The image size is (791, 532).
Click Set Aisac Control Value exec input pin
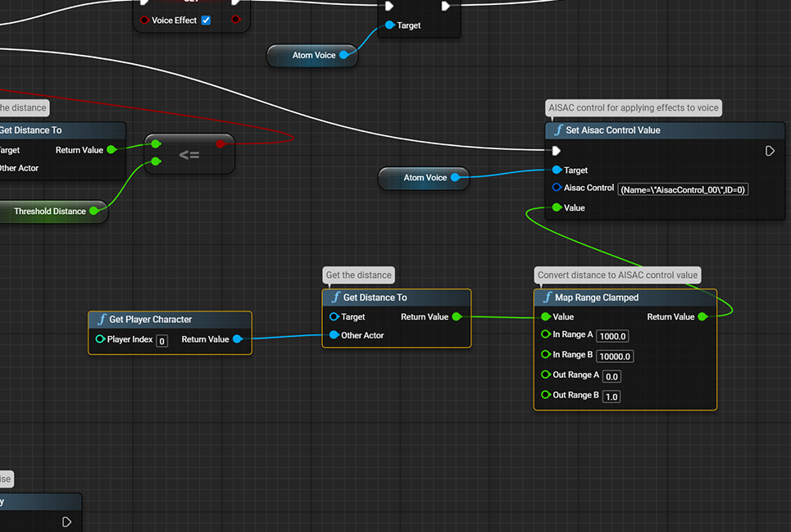point(557,151)
